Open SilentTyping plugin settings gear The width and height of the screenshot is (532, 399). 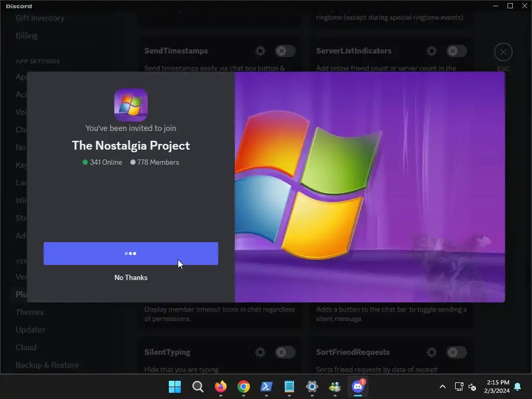260,352
